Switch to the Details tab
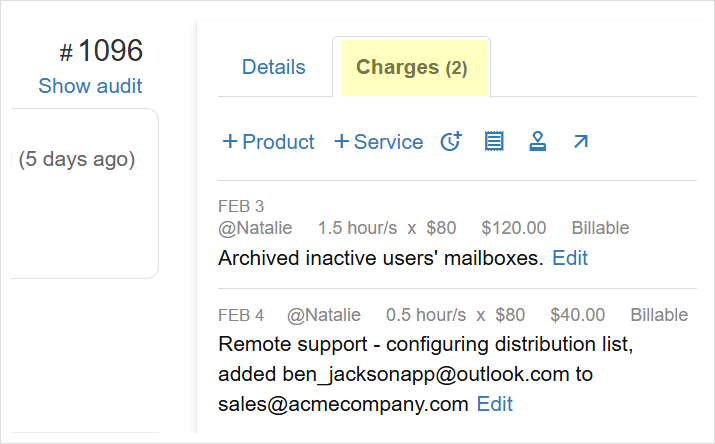Screen dimensions: 715x444 (274, 67)
